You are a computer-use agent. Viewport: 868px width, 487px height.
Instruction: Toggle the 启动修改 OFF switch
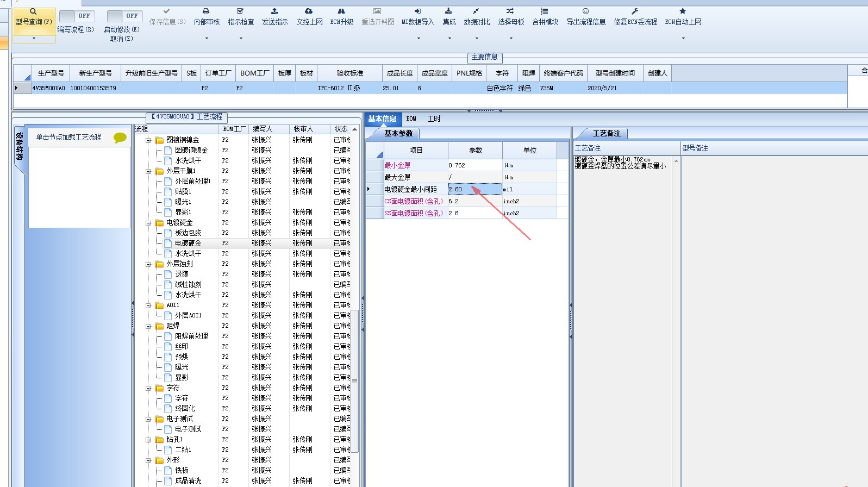[124, 16]
